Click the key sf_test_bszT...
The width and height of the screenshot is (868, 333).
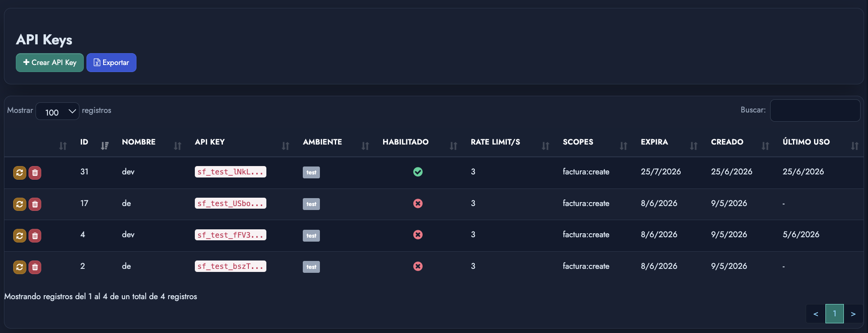click(x=230, y=266)
